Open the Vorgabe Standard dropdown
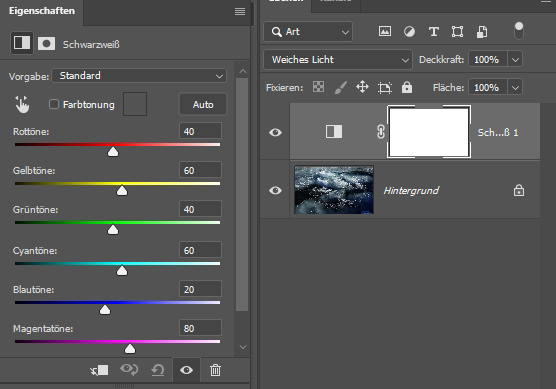This screenshot has width=556, height=389. pyautogui.click(x=139, y=76)
